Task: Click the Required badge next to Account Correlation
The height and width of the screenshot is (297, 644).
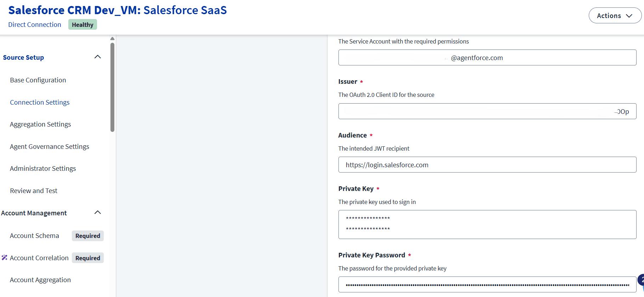Action: click(88, 258)
